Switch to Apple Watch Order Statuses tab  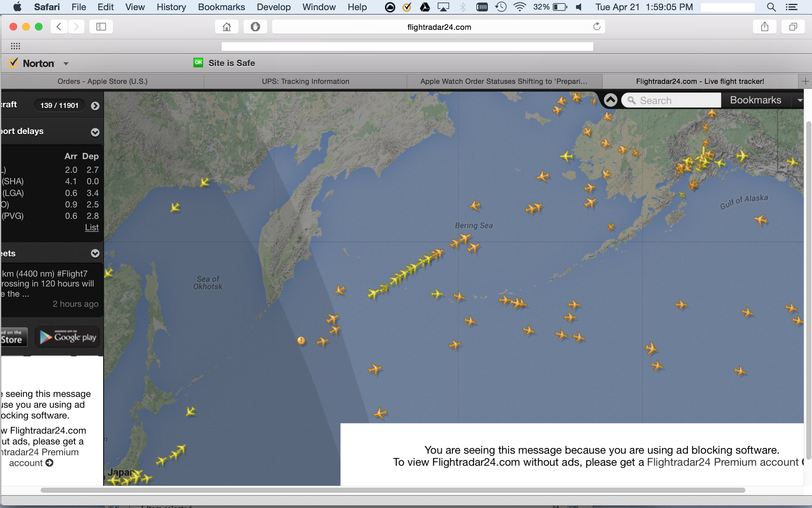504,81
